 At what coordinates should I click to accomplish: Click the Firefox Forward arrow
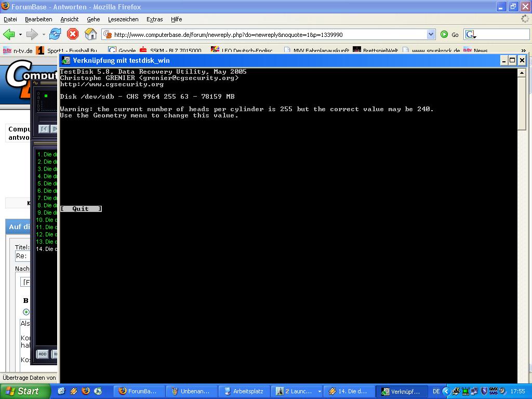click(x=32, y=34)
